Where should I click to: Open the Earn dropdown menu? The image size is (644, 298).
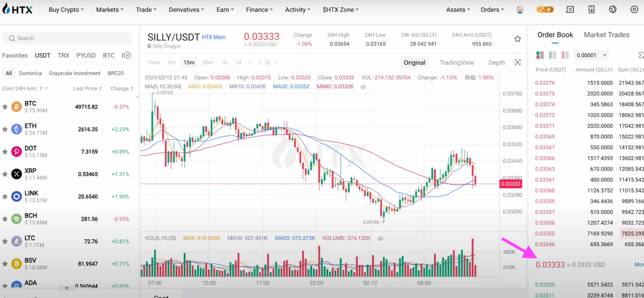(225, 10)
